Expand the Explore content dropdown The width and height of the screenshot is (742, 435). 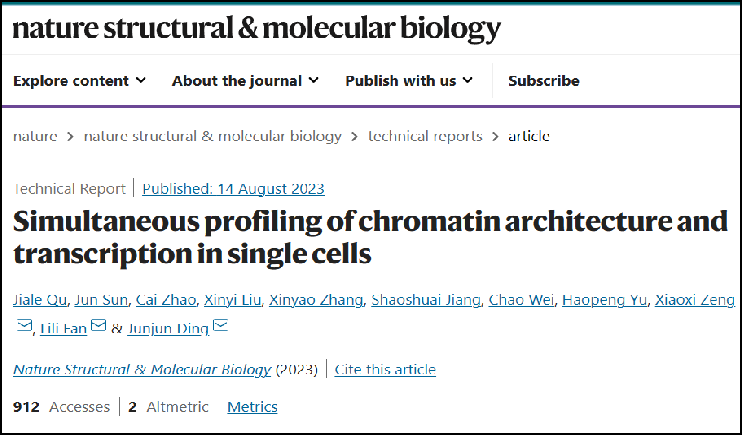(79, 81)
